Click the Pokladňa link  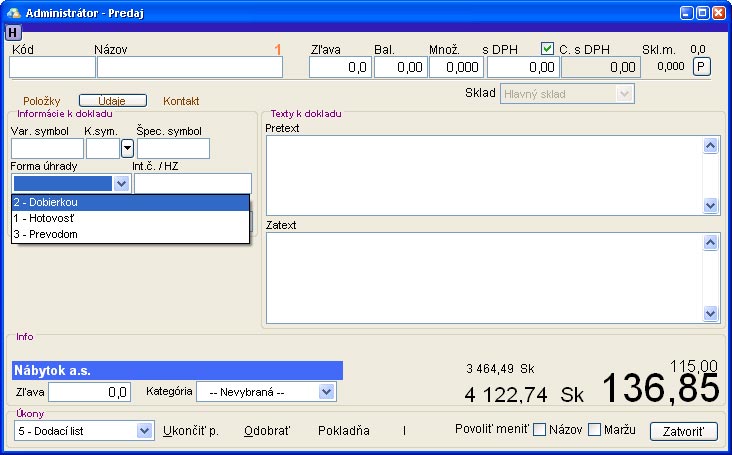pyautogui.click(x=343, y=431)
